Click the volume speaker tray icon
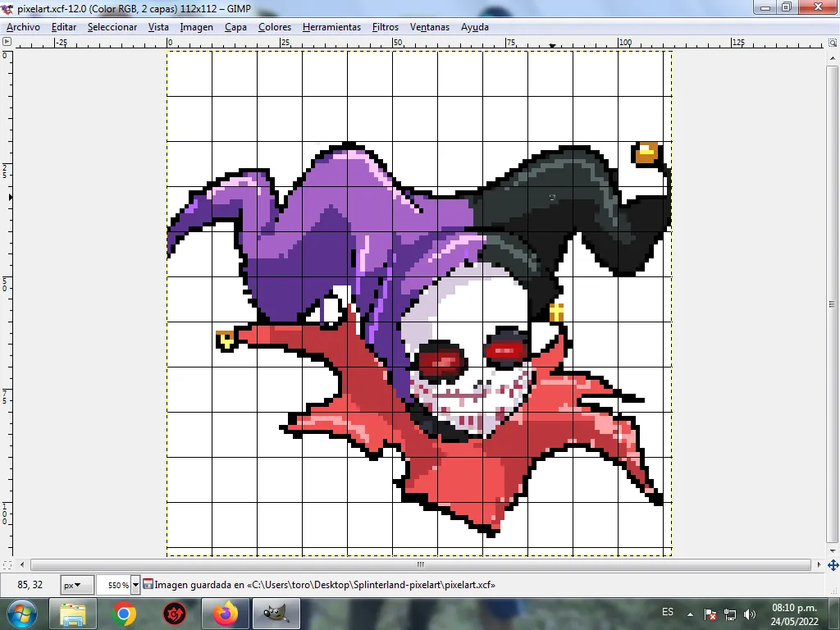Image resolution: width=840 pixels, height=630 pixels. coord(750,614)
